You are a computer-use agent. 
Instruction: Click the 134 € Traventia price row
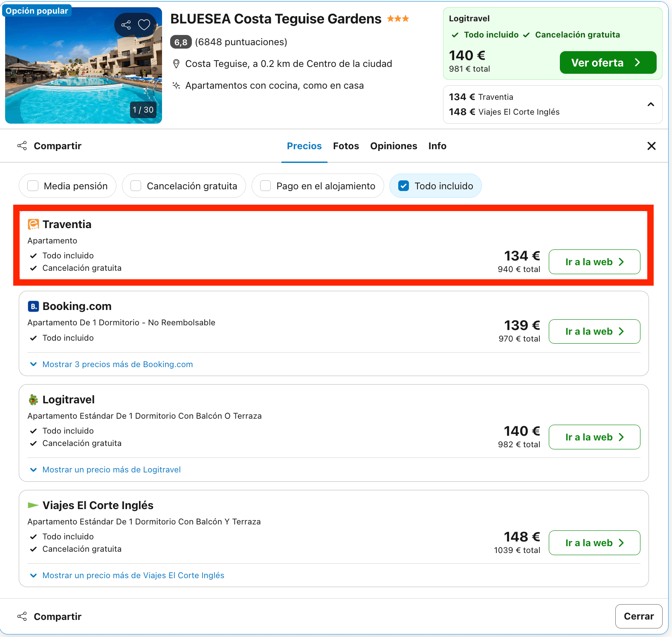pyautogui.click(x=481, y=97)
